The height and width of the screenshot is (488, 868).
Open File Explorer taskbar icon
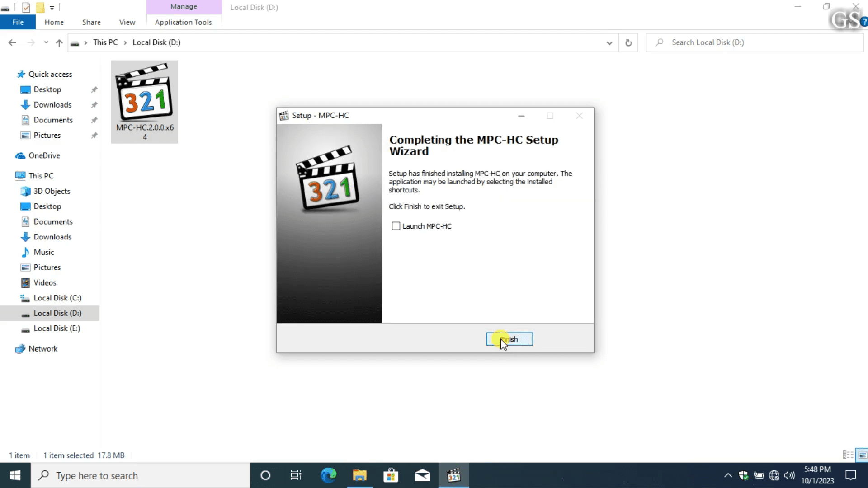coord(360,475)
